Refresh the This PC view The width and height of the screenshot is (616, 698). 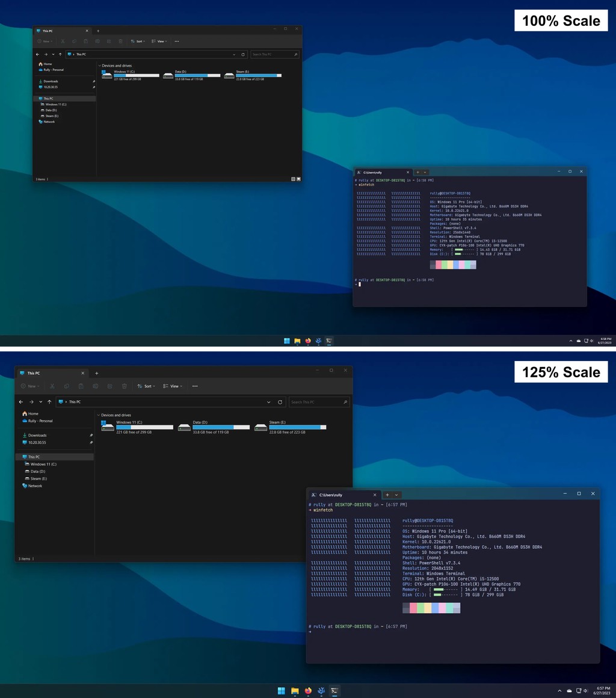tap(280, 402)
